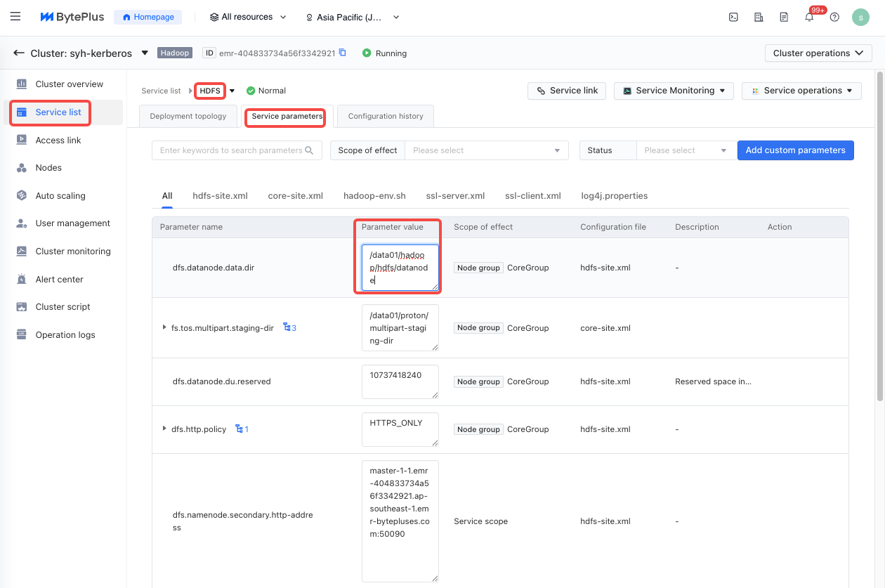Open the hamburger navigation menu
Viewport: 885px width, 588px height.
coord(15,17)
